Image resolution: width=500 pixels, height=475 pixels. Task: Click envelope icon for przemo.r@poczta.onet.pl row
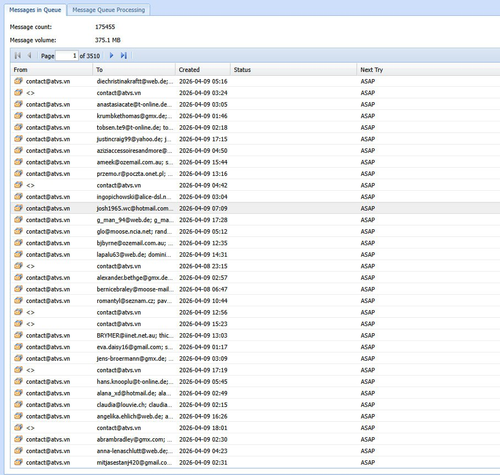(x=18, y=173)
